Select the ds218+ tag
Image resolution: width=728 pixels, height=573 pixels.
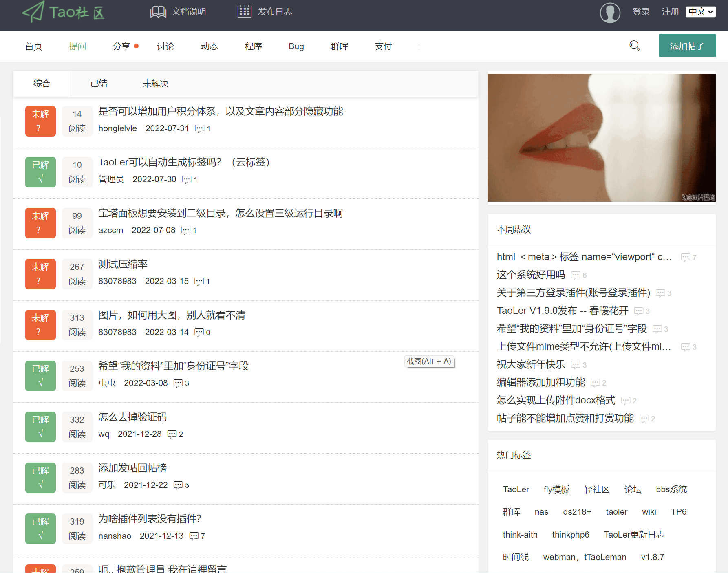tap(577, 512)
